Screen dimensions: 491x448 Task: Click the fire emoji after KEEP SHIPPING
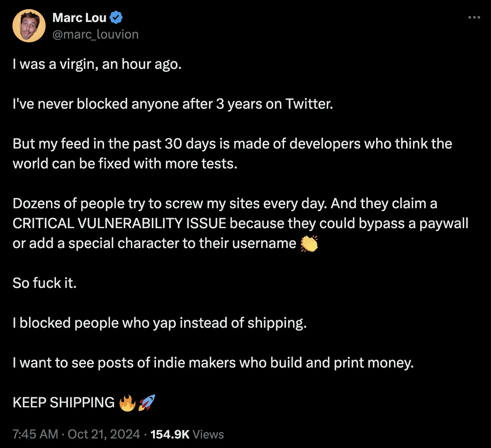point(127,403)
